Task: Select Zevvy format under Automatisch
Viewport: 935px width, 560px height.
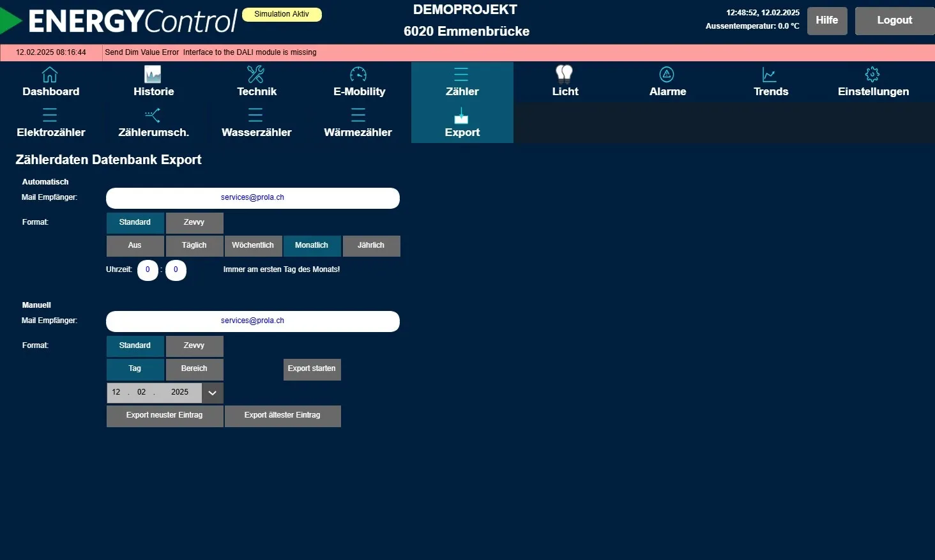Action: coord(194,223)
